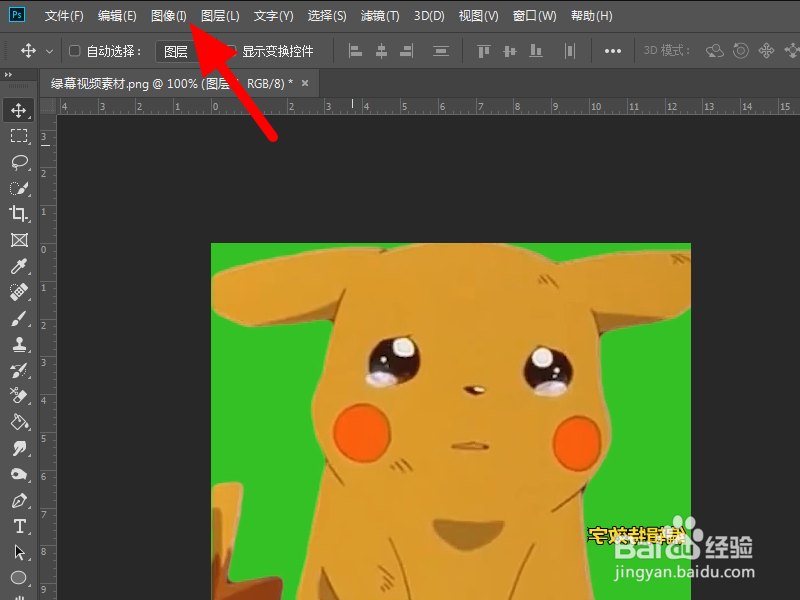Click the Move tool icon in options bar
Image resolution: width=800 pixels, height=600 pixels.
[28, 51]
